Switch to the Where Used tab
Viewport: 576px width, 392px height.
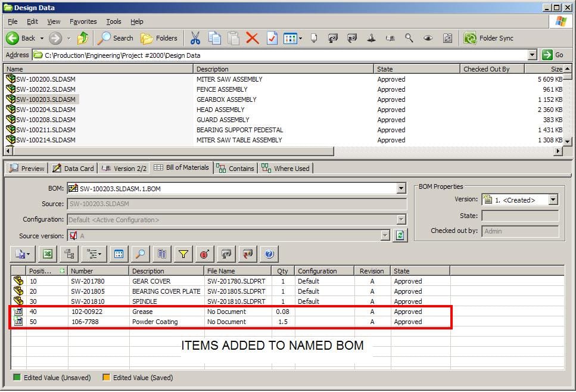pos(285,169)
